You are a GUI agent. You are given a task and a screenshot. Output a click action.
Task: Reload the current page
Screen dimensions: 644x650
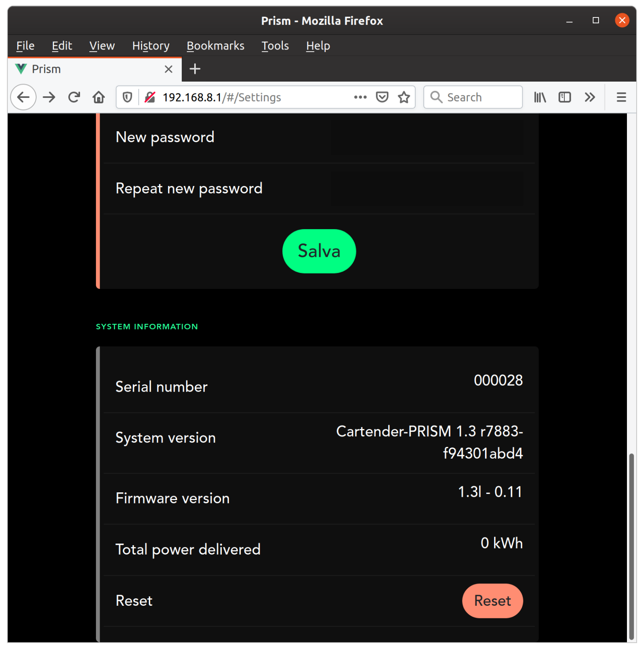pos(74,97)
